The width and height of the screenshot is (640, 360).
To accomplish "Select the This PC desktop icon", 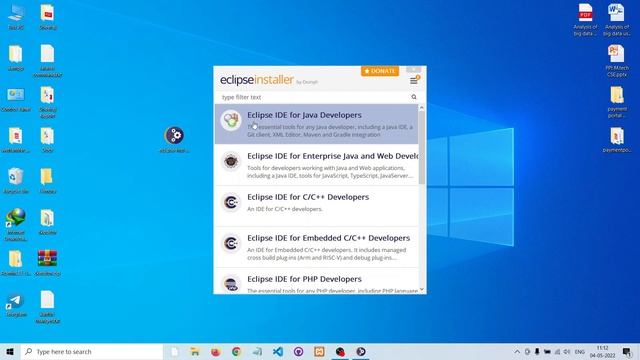I will click(x=16, y=17).
